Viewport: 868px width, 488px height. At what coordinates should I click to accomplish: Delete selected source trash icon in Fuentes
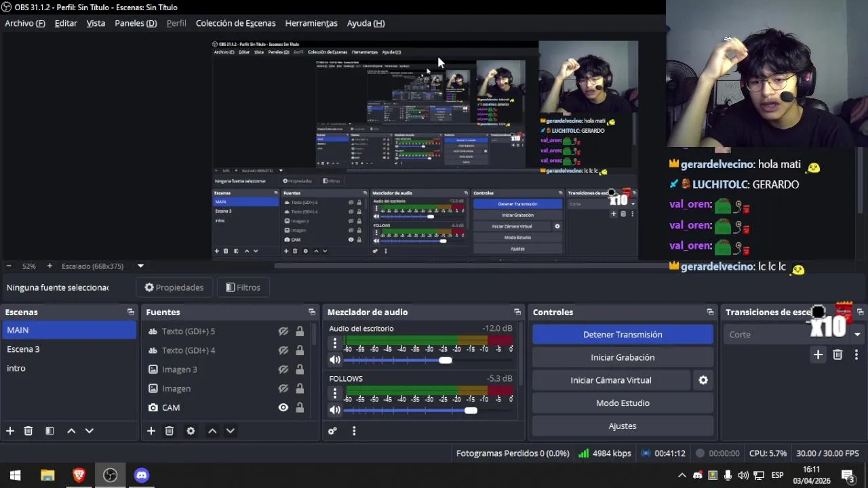point(170,431)
